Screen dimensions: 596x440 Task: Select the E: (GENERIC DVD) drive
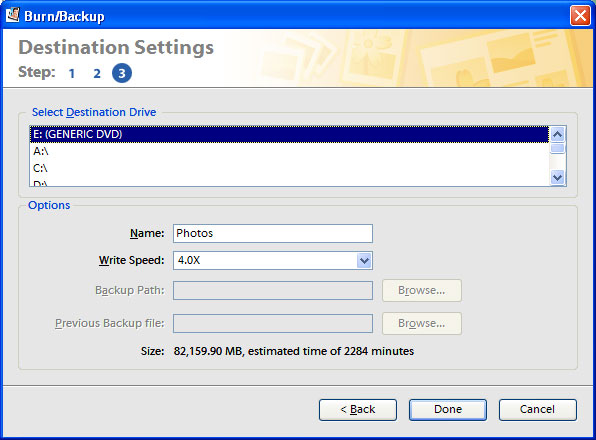[289, 134]
